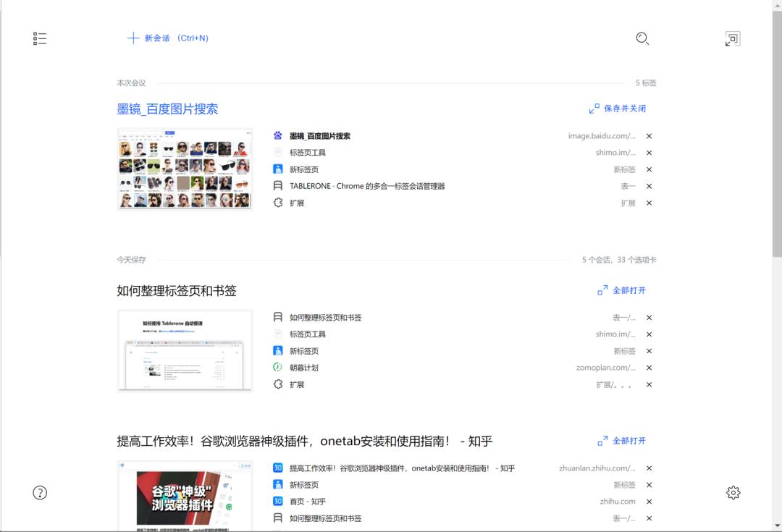Viewport: 782px width, 532px height.
Task: Click the green 朝暮计划 favicon
Action: tap(278, 367)
